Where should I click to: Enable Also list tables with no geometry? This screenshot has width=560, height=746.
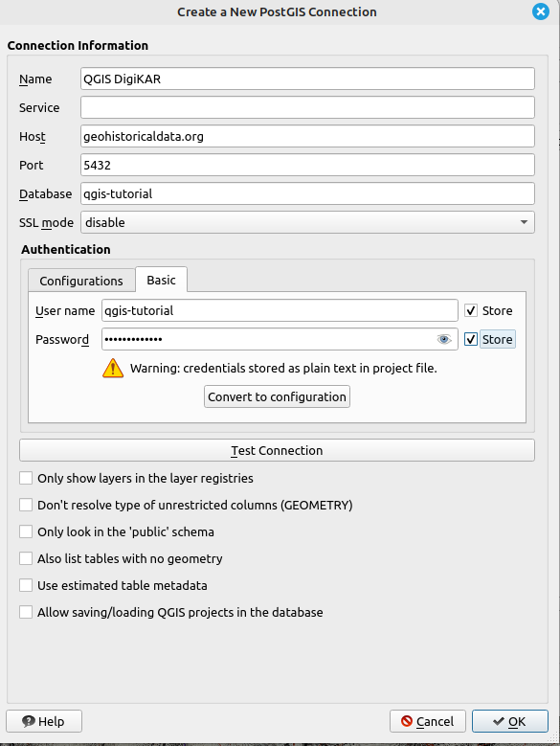pyautogui.click(x=26, y=558)
